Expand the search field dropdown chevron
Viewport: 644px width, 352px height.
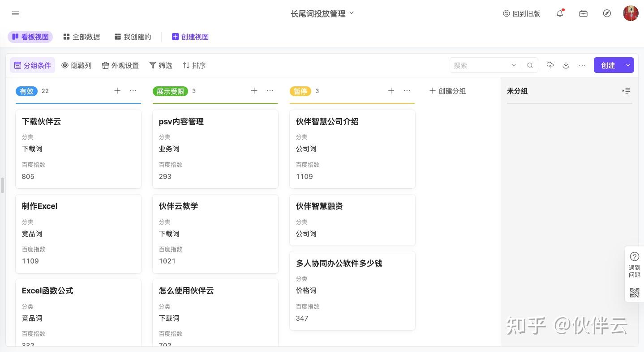pos(514,65)
